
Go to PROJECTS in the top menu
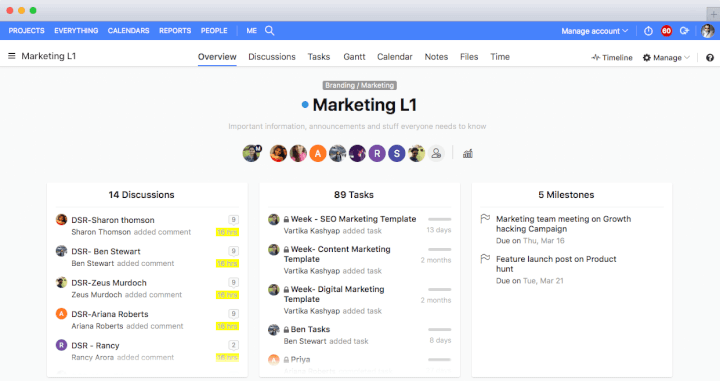coord(27,31)
